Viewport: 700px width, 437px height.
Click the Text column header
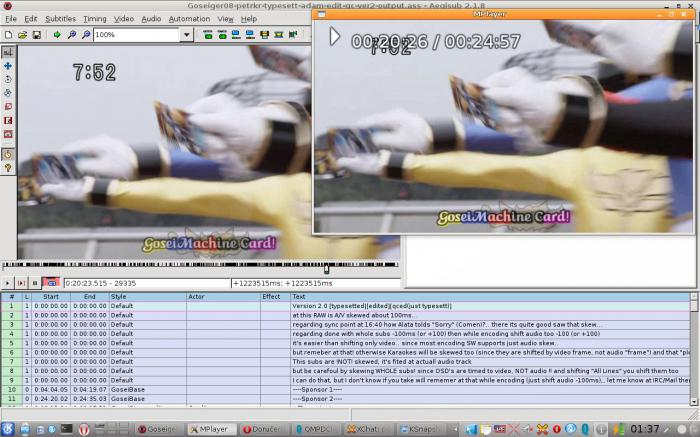coord(490,296)
